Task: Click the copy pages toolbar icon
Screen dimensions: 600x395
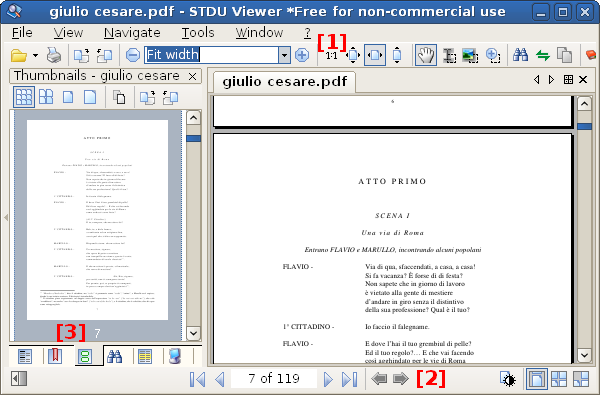Action: pyautogui.click(x=564, y=55)
